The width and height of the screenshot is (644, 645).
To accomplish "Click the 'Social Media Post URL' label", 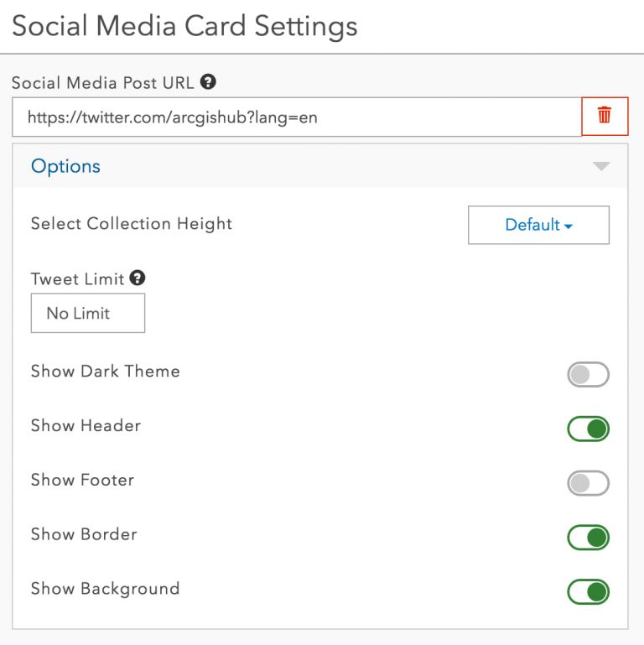I will tap(103, 83).
